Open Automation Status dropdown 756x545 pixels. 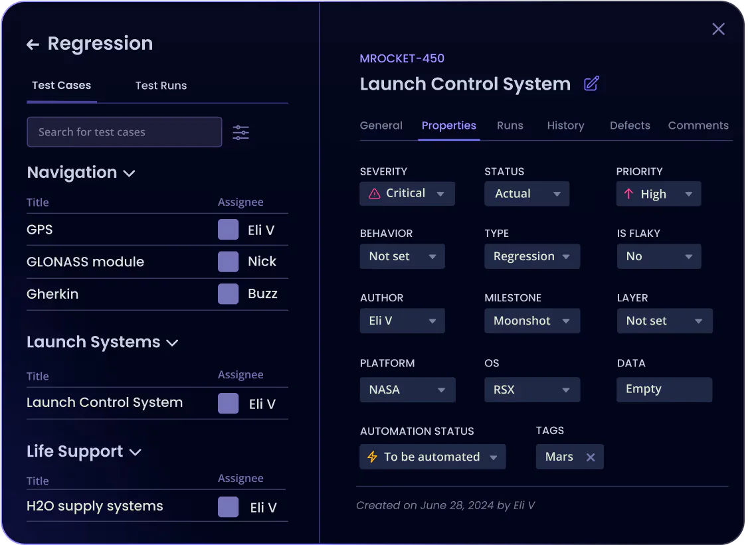coord(432,457)
